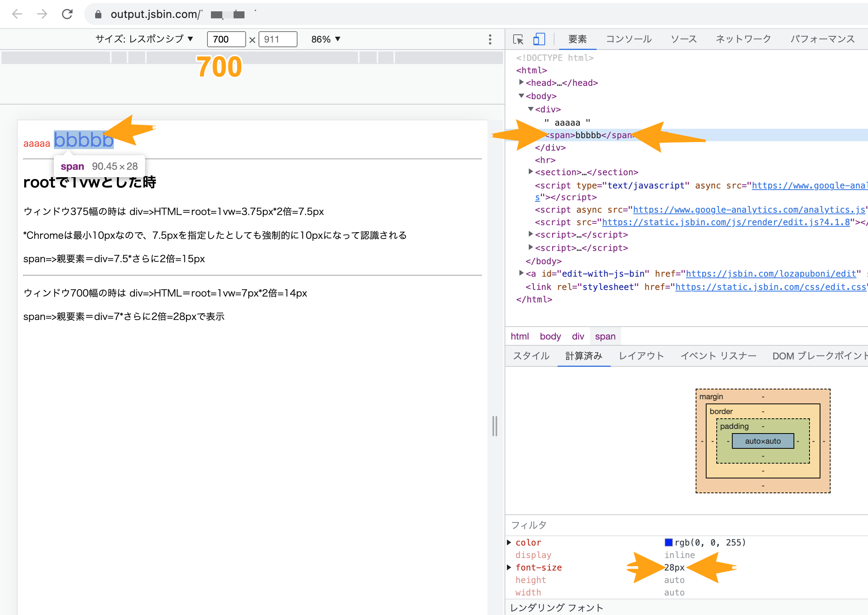Open the スタイル pane tab
868x615 pixels.
point(531,356)
